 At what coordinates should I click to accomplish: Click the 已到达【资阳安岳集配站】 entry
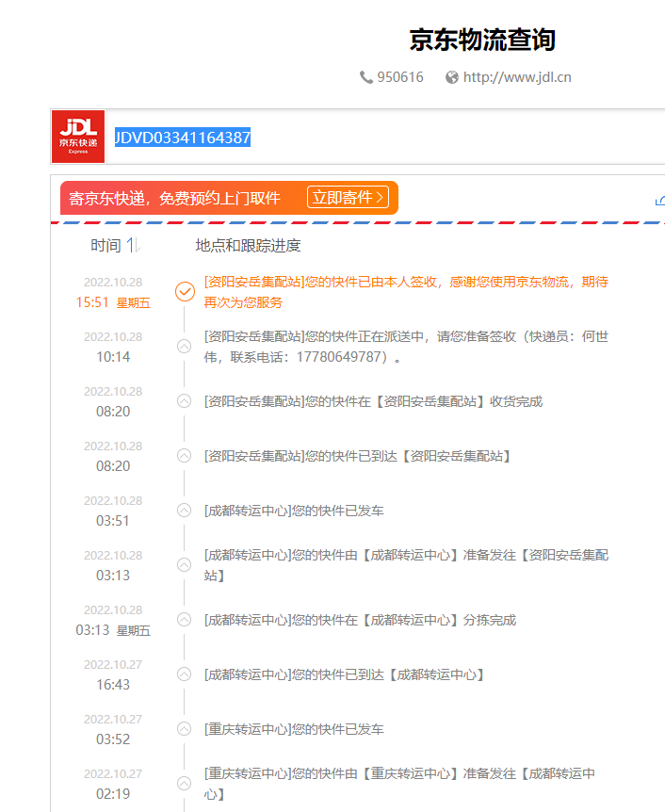(x=357, y=456)
